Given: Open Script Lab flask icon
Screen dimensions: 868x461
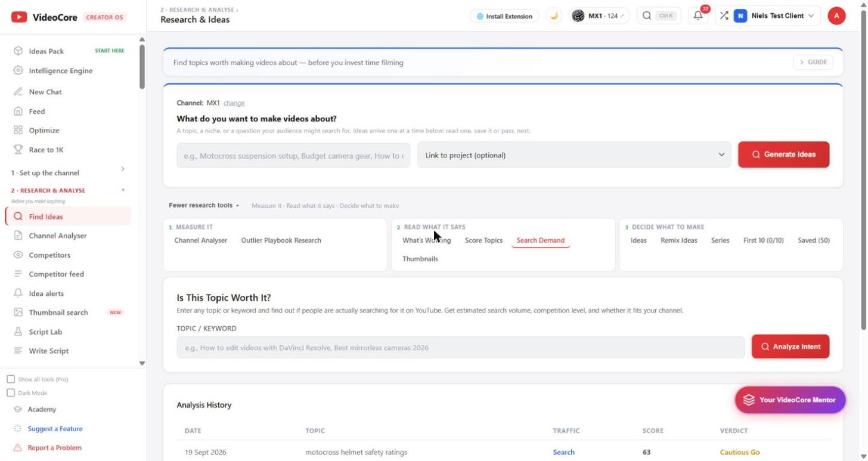Looking at the screenshot, I should pyautogui.click(x=18, y=332).
